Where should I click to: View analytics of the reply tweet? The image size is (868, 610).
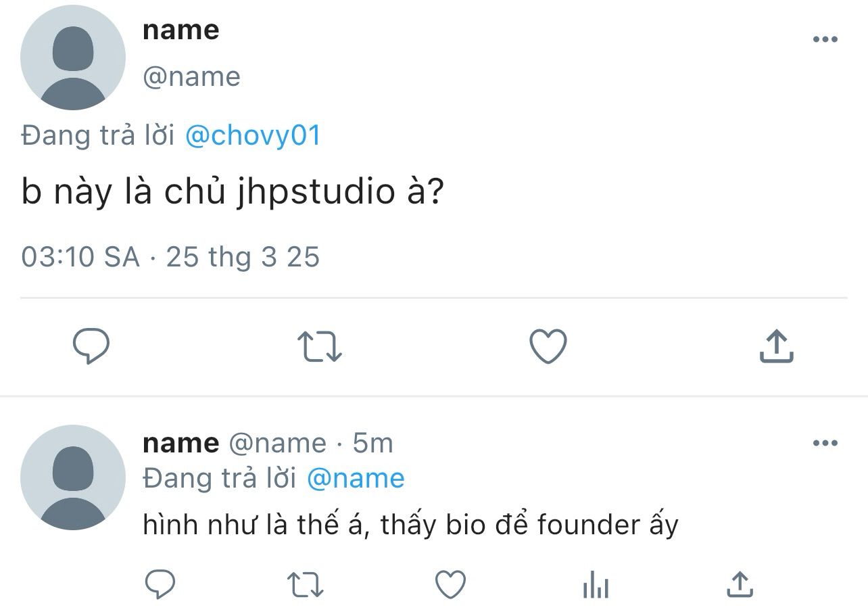(596, 584)
